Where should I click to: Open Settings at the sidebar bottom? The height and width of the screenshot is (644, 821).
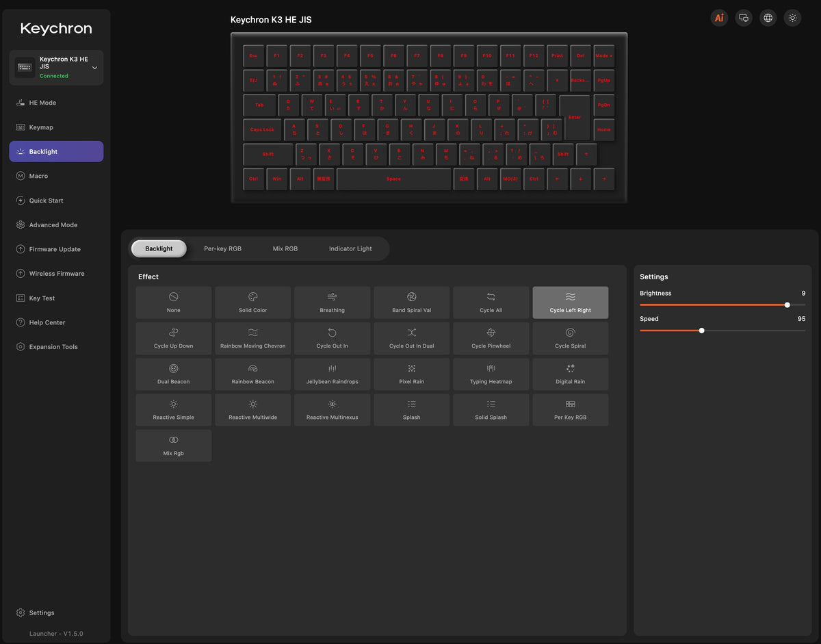point(56,613)
